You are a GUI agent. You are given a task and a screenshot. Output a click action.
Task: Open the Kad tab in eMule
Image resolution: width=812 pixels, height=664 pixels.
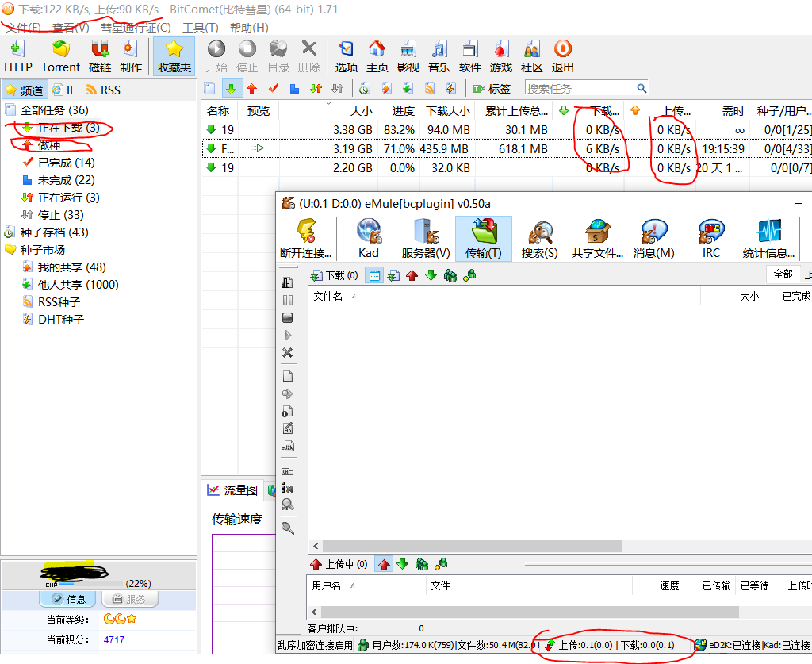[368, 239]
